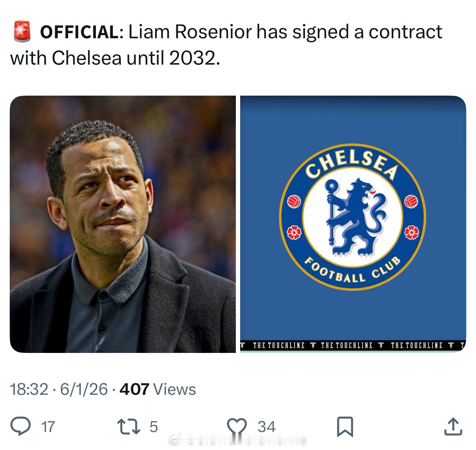Image resolution: width=476 pixels, height=450 pixels.
Task: Open the left photo of man in coat
Action: click(123, 224)
